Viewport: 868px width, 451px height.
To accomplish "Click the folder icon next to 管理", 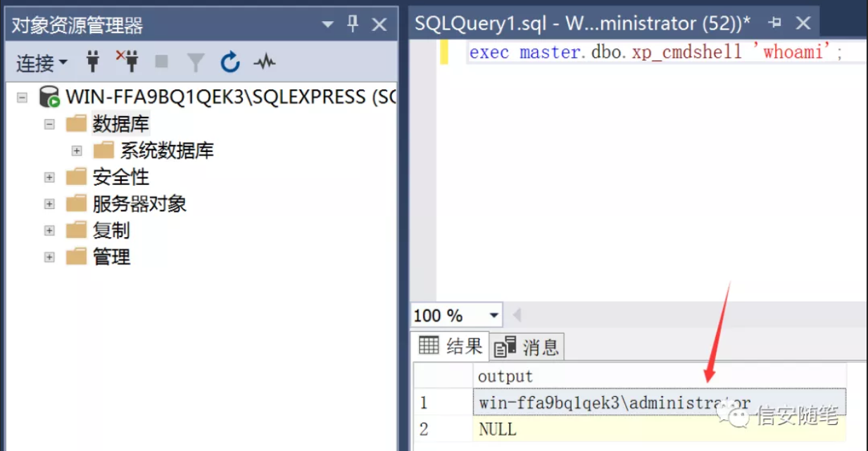I will pos(76,257).
